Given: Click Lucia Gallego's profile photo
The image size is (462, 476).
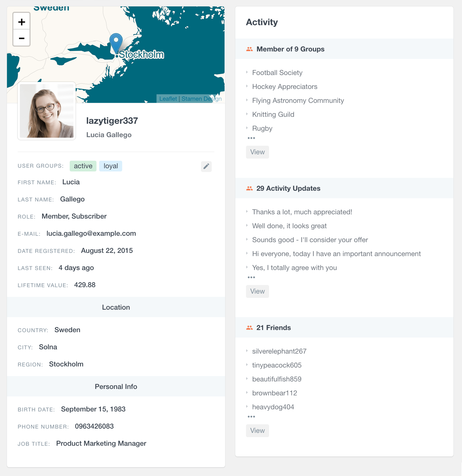Looking at the screenshot, I should [x=46, y=111].
